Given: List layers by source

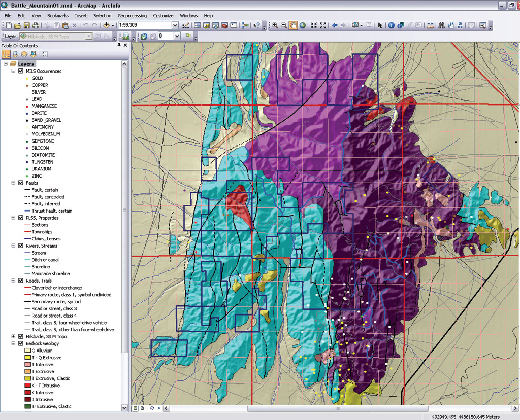Looking at the screenshot, I should coord(15,54).
